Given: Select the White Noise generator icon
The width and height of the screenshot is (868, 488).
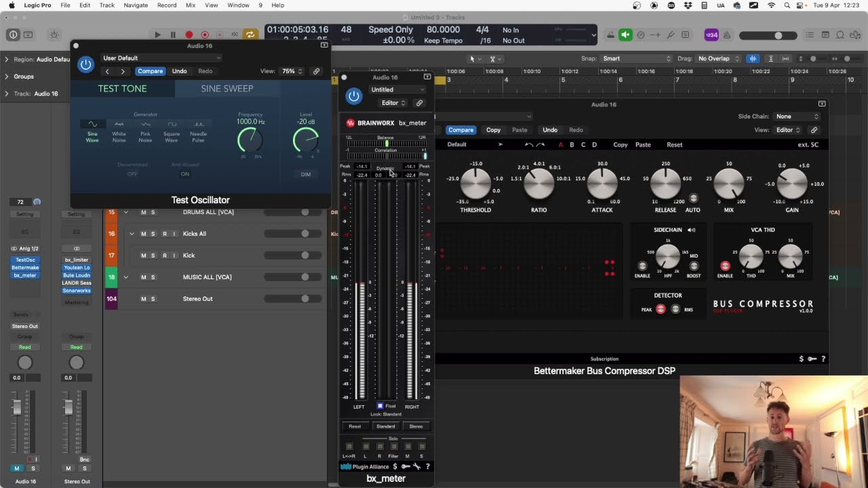Looking at the screenshot, I should [x=119, y=124].
